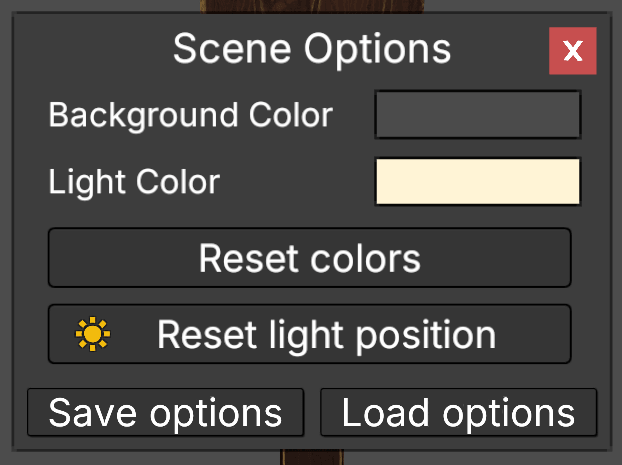Select the cream-colored light color box
Screen dimensions: 622x465
477,182
